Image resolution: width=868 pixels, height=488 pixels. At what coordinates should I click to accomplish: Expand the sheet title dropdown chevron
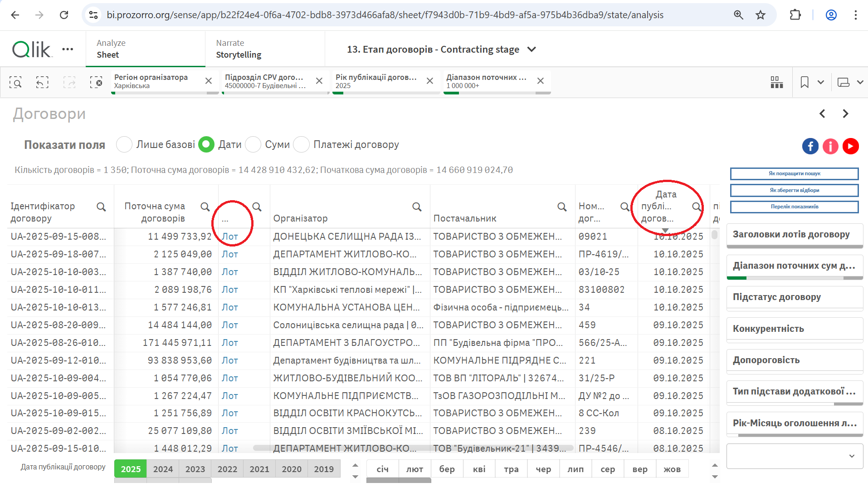(532, 49)
